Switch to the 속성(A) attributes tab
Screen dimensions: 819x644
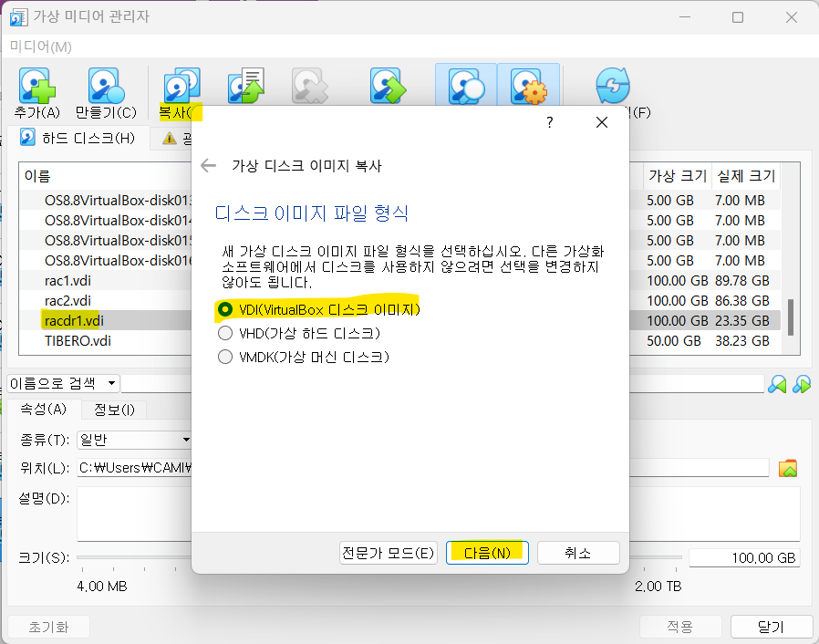click(x=44, y=409)
